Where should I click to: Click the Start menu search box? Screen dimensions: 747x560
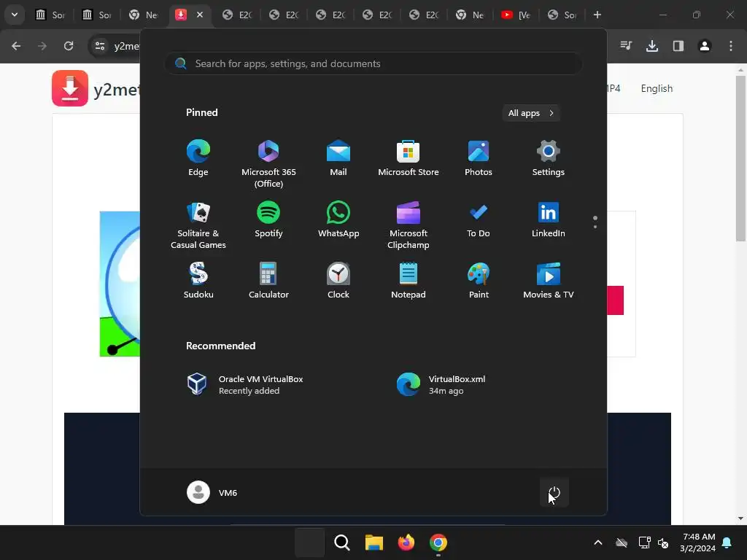pos(373,63)
